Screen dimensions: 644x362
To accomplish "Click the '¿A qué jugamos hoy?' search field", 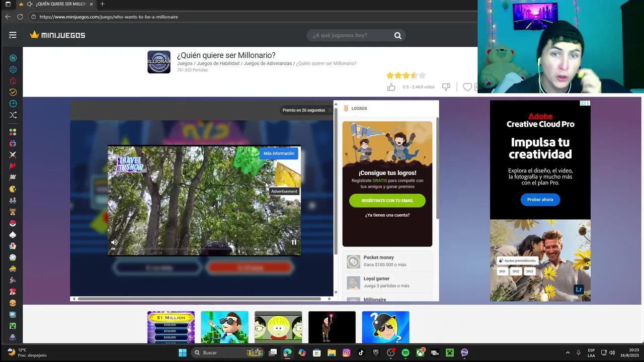I will pos(350,35).
